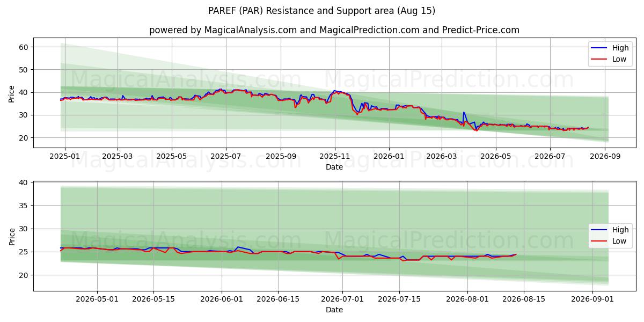
Task: Click the '2025-05' date tick
Action: point(172,157)
